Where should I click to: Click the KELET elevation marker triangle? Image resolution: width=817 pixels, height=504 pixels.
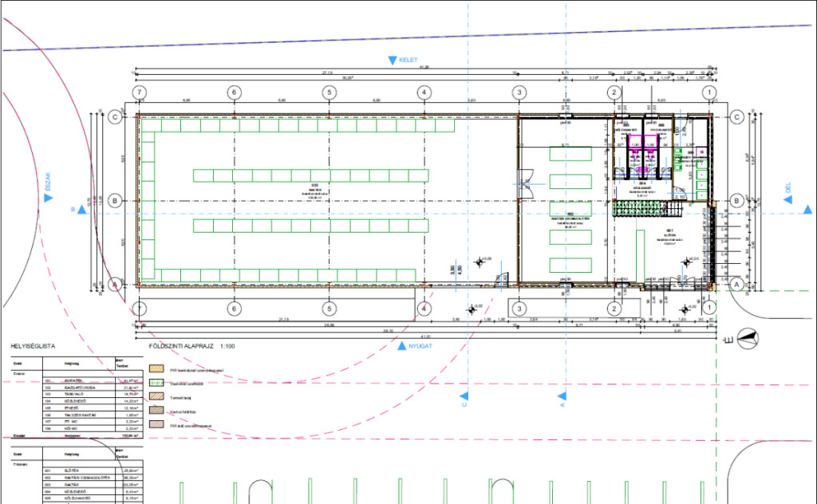coord(392,61)
